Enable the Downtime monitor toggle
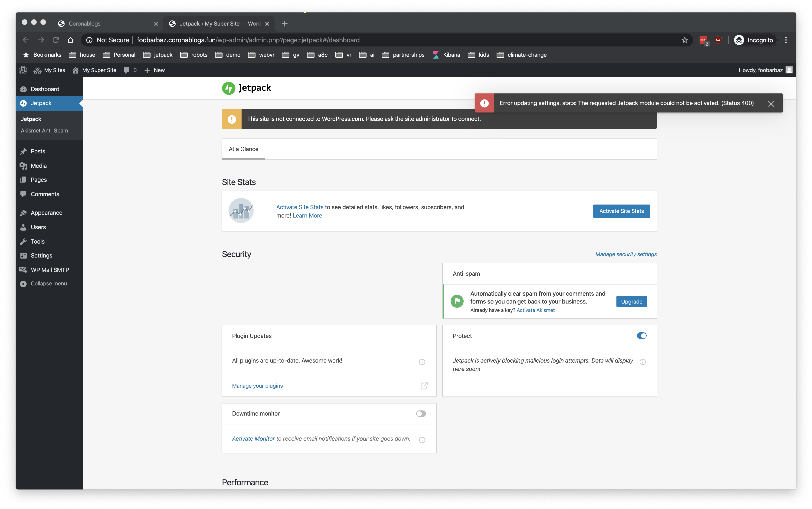Screen dimensions: 812x509 pyautogui.click(x=421, y=414)
